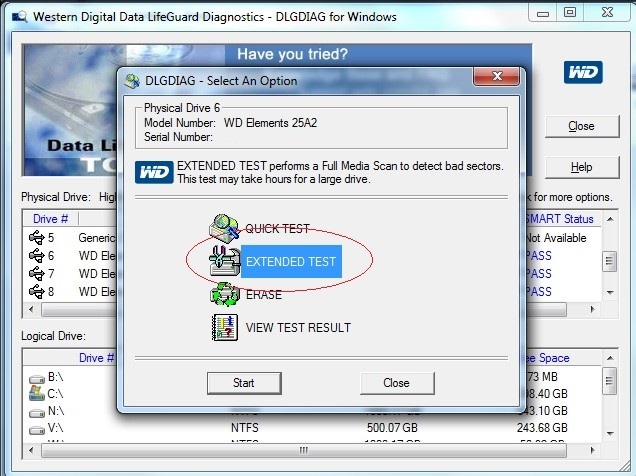Image resolution: width=636 pixels, height=476 pixels.
Task: Click physical drive vertical scrollbar thumb
Action: pyautogui.click(x=609, y=261)
